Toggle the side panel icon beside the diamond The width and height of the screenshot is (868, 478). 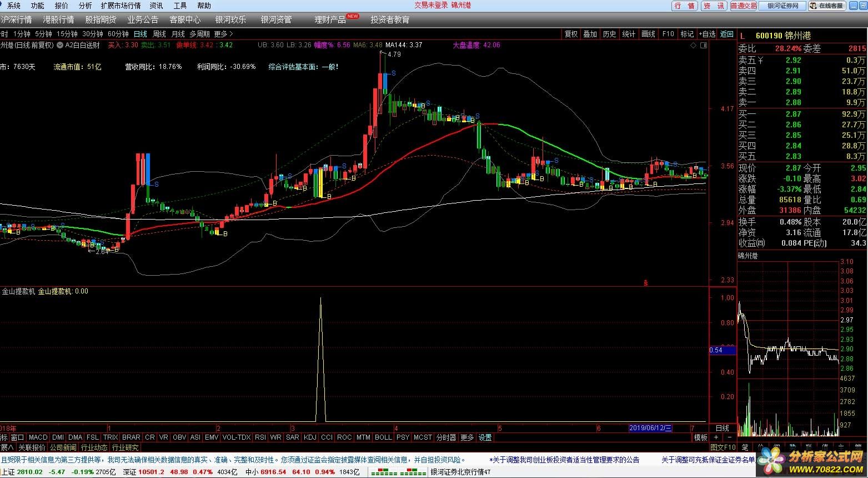point(703,45)
